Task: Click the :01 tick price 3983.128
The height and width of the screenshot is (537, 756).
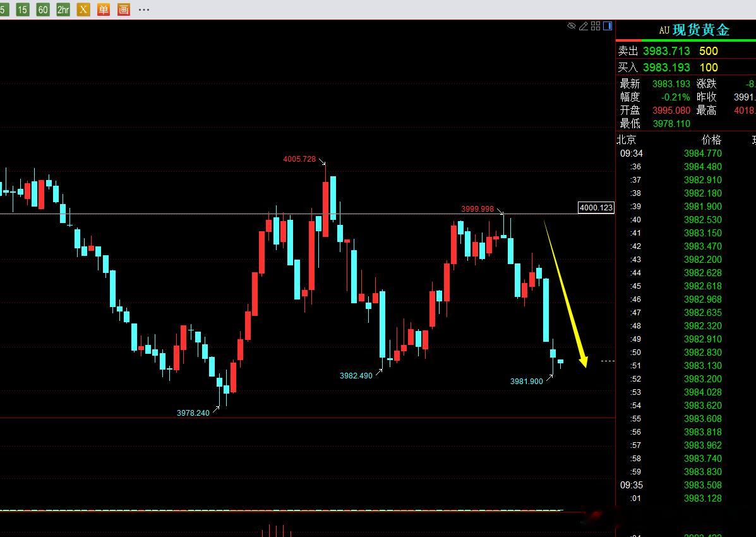Action: click(x=702, y=498)
